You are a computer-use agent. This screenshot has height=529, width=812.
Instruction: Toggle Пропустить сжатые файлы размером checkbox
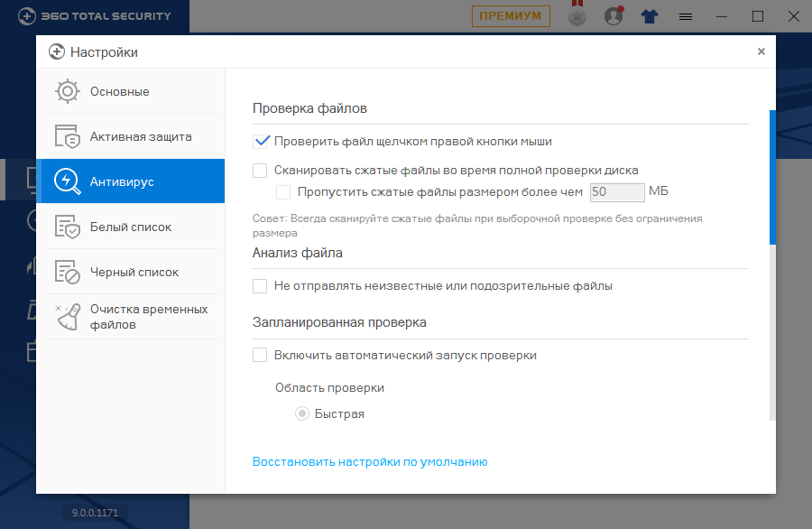[x=283, y=192]
